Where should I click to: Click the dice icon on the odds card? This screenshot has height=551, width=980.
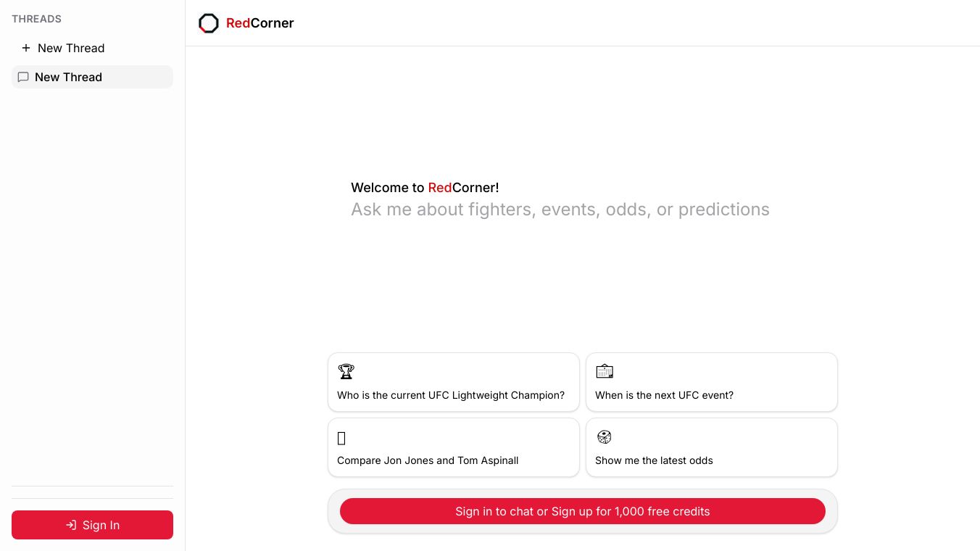[x=605, y=437]
